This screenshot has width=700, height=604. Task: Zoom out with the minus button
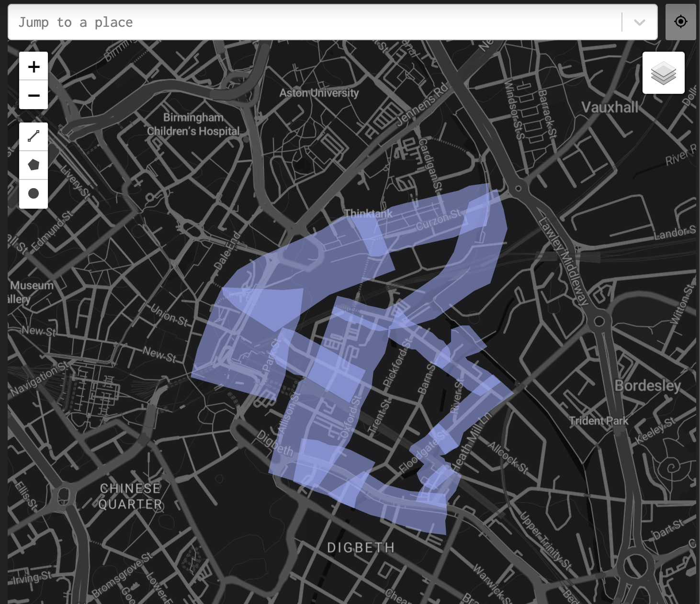point(34,95)
